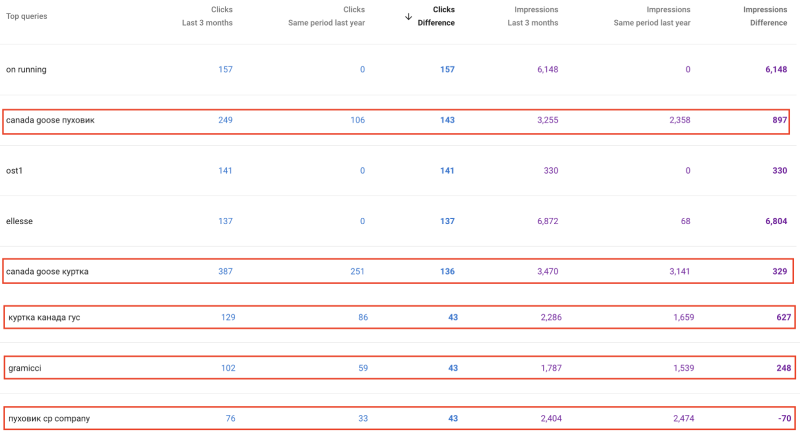Select the 'canada goose пуховик' query
This screenshot has height=437, width=800.
pos(50,120)
